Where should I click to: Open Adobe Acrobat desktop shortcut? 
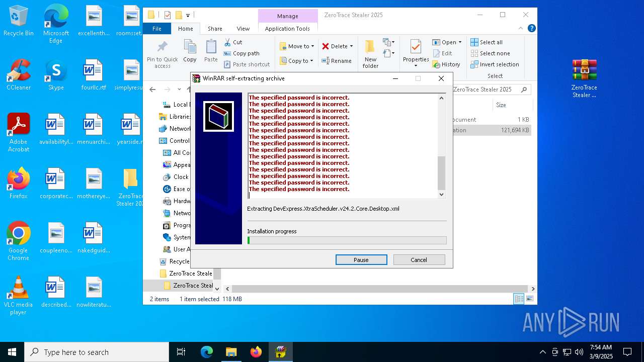pos(18,133)
